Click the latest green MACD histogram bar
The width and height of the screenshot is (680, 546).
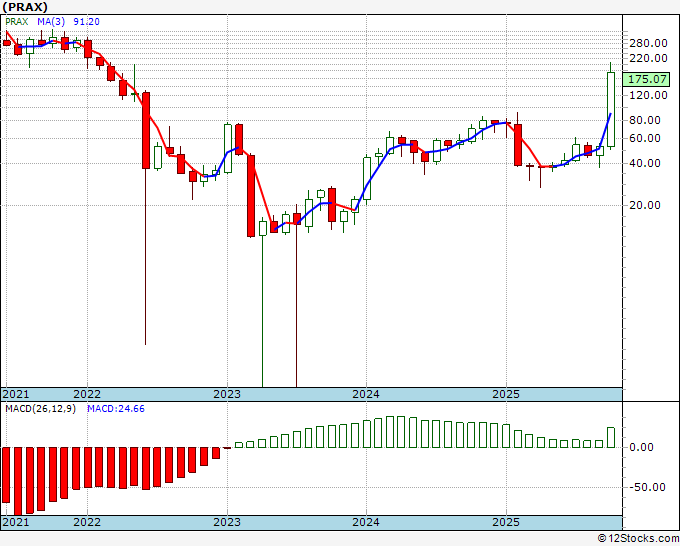611,437
